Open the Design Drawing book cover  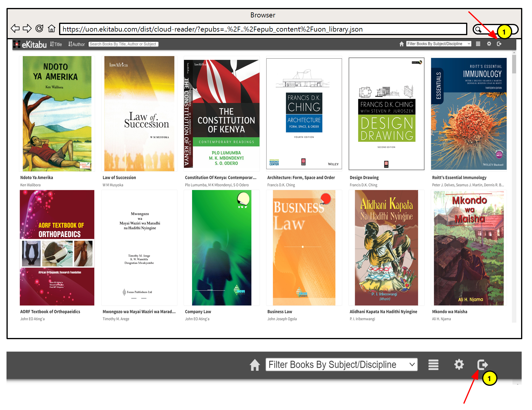pos(386,114)
